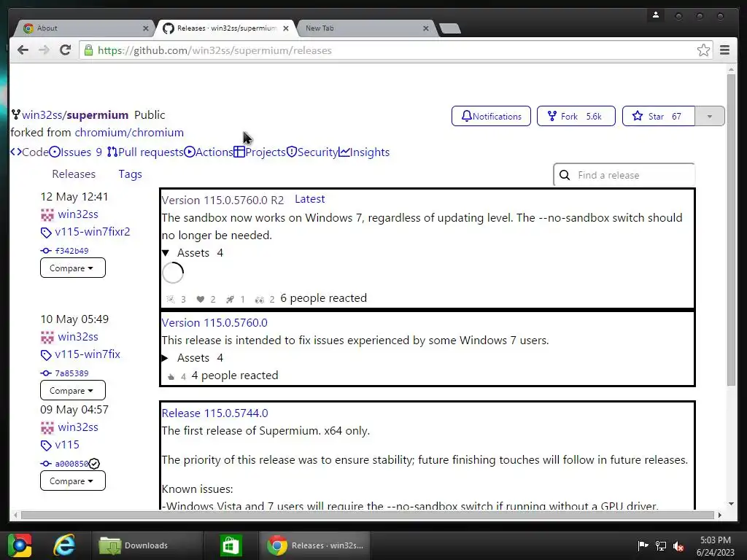The width and height of the screenshot is (747, 560).
Task: Select the Tags sub-tab
Action: (x=130, y=174)
